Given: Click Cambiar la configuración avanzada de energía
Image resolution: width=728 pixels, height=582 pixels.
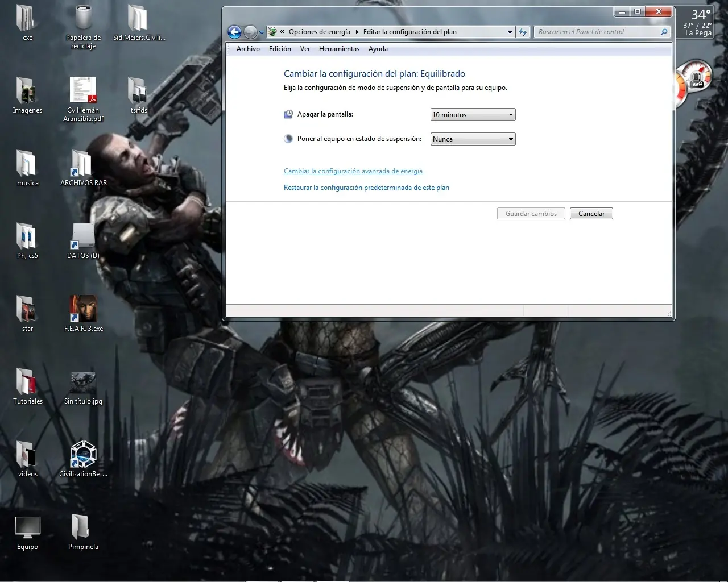Looking at the screenshot, I should click(x=353, y=171).
